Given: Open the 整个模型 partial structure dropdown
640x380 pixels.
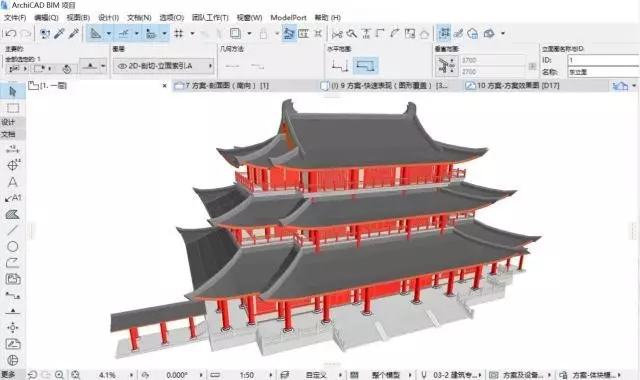Looking at the screenshot, I should pos(410,375).
